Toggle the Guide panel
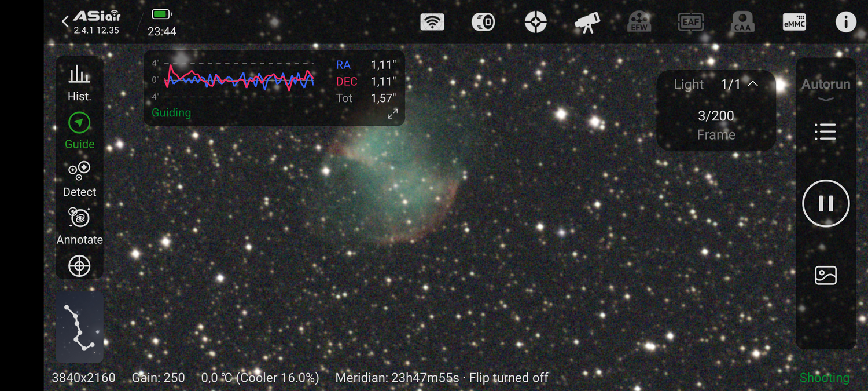This screenshot has width=868, height=391. (x=79, y=131)
